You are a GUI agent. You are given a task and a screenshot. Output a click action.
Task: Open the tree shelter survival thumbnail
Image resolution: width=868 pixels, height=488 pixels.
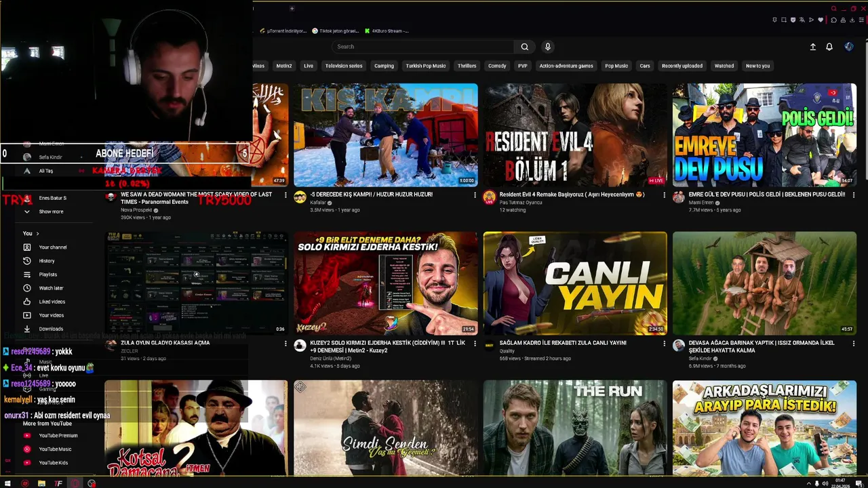(x=764, y=283)
